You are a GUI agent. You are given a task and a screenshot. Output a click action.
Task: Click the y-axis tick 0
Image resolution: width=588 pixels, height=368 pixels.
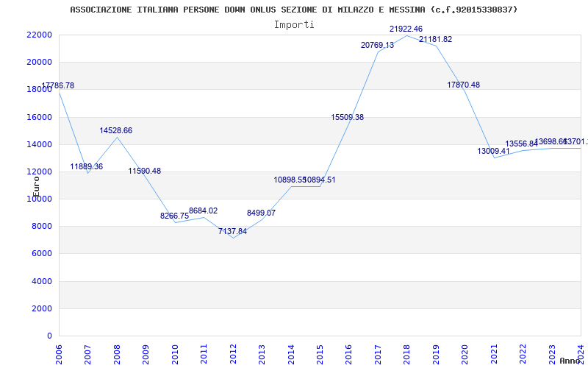pos(50,336)
